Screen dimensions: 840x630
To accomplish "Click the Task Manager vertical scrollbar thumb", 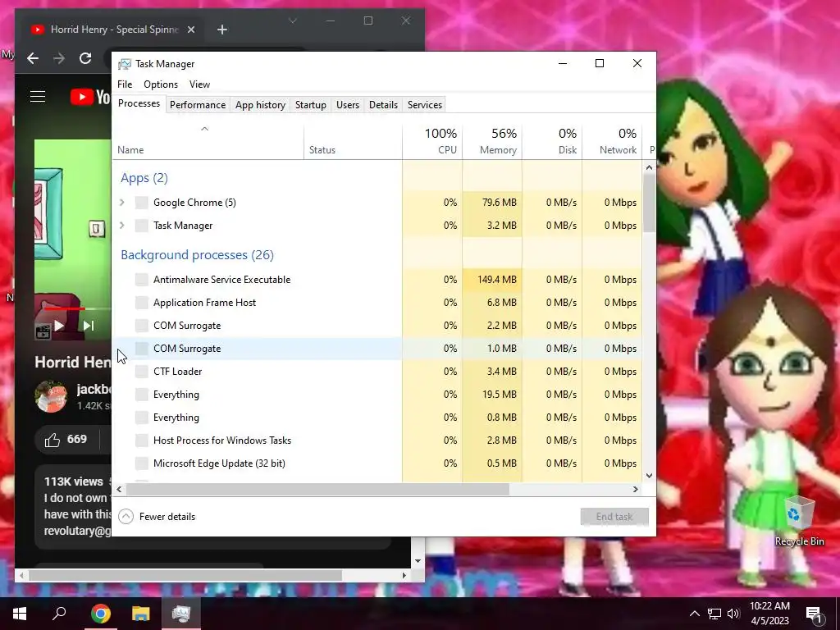I will 650,203.
